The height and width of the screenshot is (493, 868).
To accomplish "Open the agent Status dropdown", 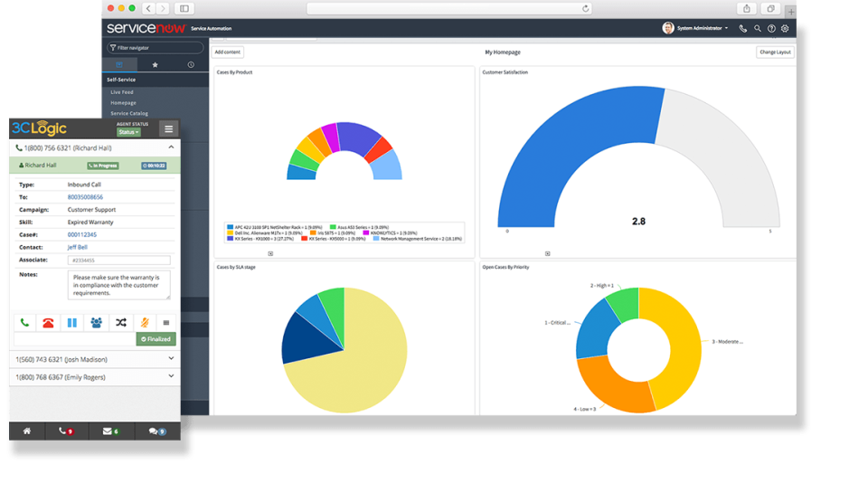I will (129, 132).
